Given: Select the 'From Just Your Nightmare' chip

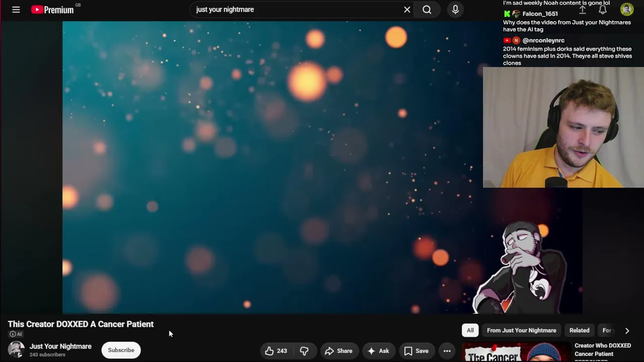Looking at the screenshot, I should 521,330.
